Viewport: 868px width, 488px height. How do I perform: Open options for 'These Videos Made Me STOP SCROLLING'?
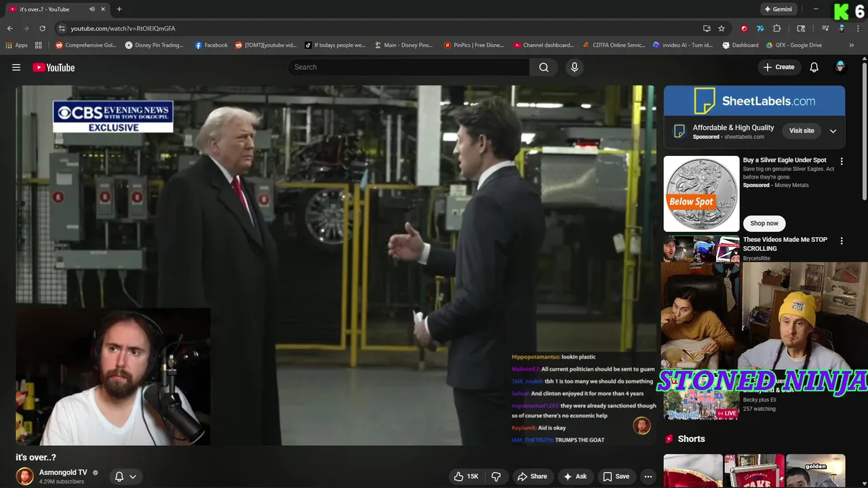coord(842,241)
